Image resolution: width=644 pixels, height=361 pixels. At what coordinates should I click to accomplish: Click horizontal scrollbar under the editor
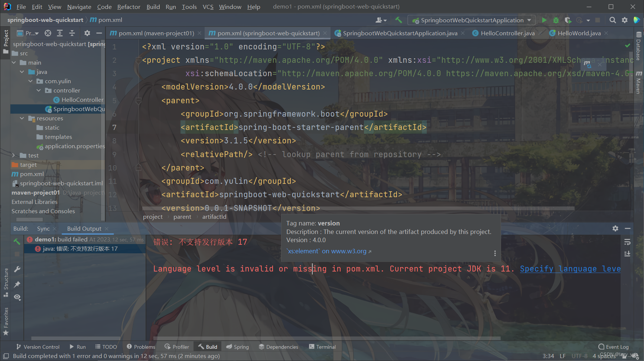(x=358, y=208)
